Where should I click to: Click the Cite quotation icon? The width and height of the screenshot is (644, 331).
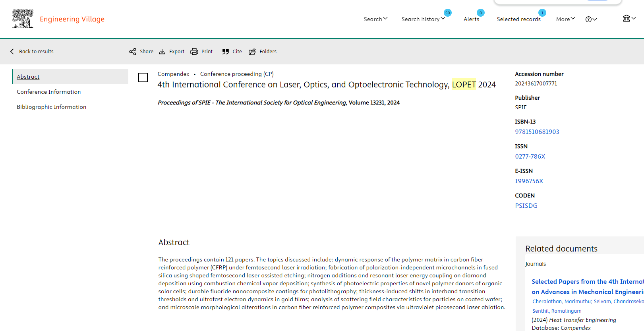[226, 52]
